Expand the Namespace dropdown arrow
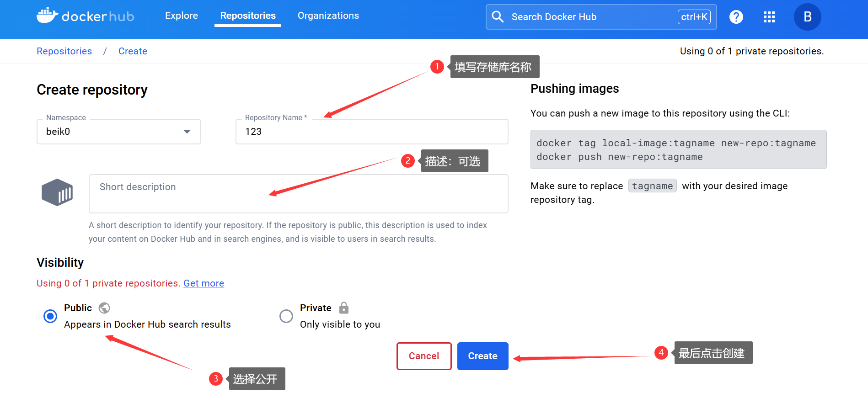 click(187, 132)
